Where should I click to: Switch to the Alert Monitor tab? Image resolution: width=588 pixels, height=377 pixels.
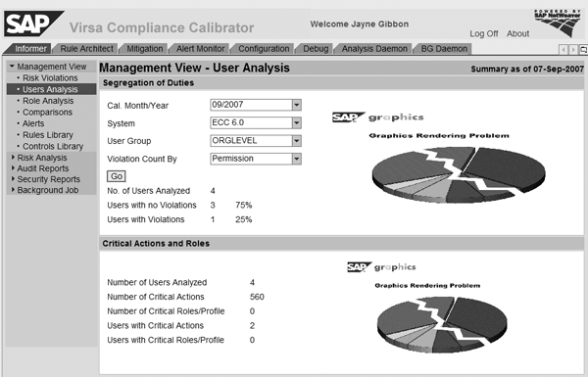pos(200,49)
